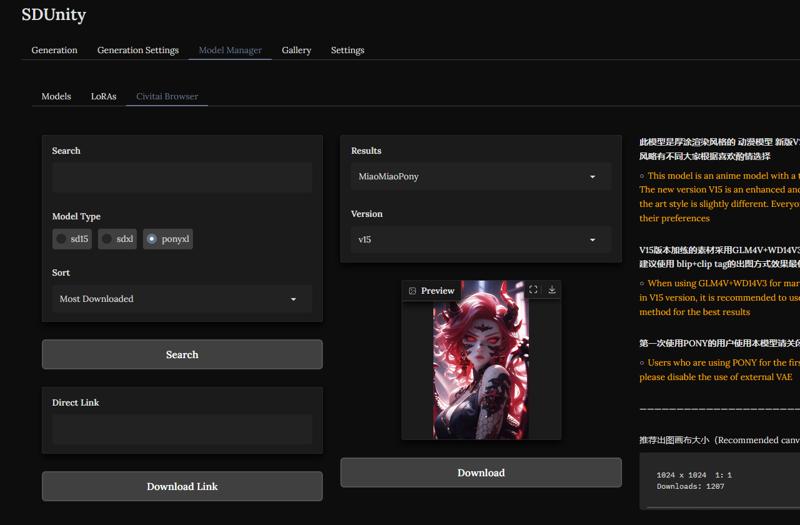The width and height of the screenshot is (800, 525).
Task: Select the Civitai Browser sub-tab
Action: [x=167, y=96]
